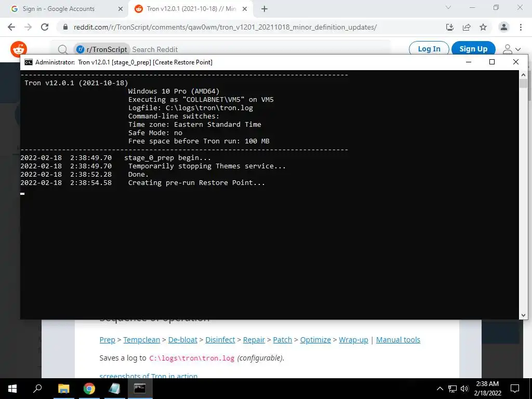532x399 pixels.
Task: Click the Log In button
Action: (x=429, y=49)
